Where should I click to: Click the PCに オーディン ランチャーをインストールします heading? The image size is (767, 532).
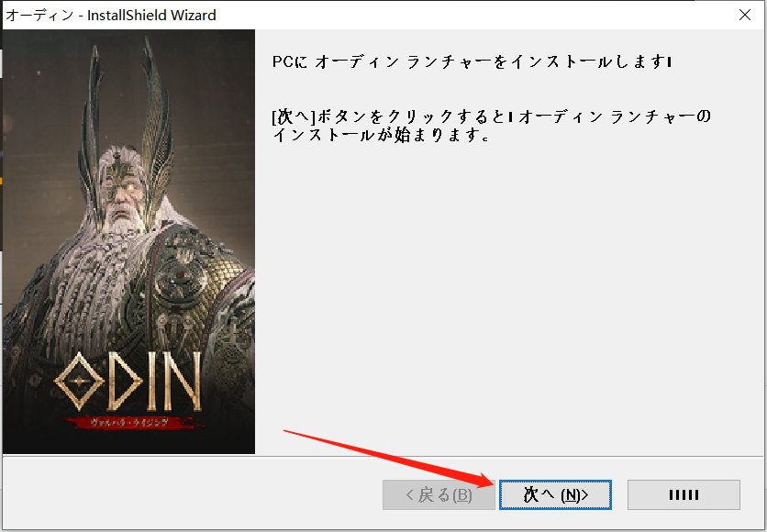point(472,62)
